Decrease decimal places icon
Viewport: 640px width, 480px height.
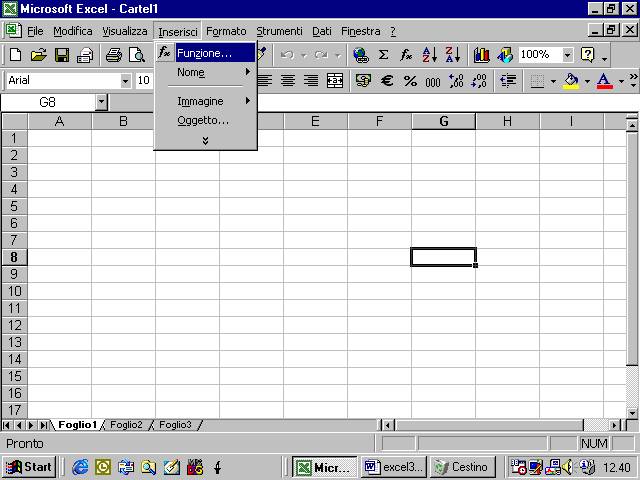pyautogui.click(x=479, y=80)
